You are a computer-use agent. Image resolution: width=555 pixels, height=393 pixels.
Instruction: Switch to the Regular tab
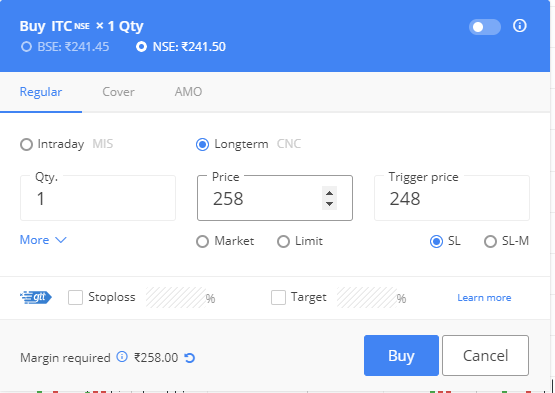(41, 92)
